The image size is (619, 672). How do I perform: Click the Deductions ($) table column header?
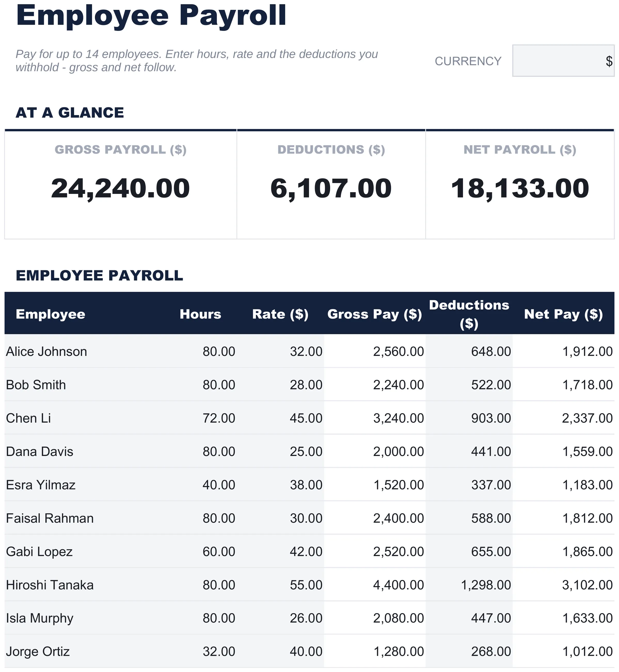469,314
